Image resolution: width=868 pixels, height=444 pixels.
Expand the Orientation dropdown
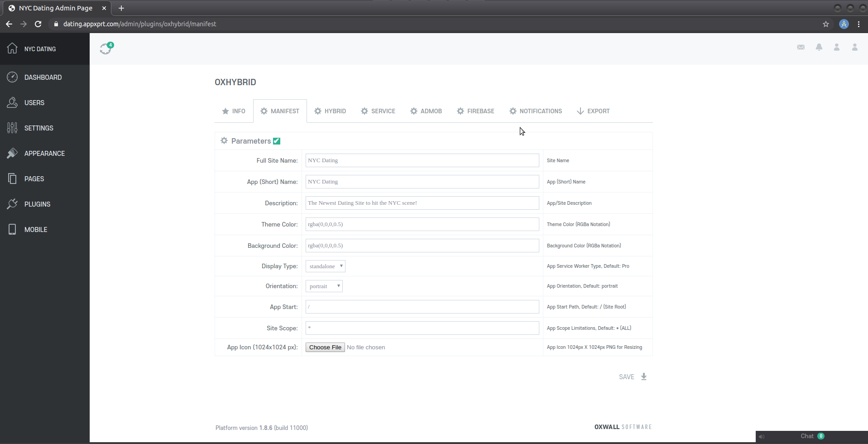(x=324, y=286)
